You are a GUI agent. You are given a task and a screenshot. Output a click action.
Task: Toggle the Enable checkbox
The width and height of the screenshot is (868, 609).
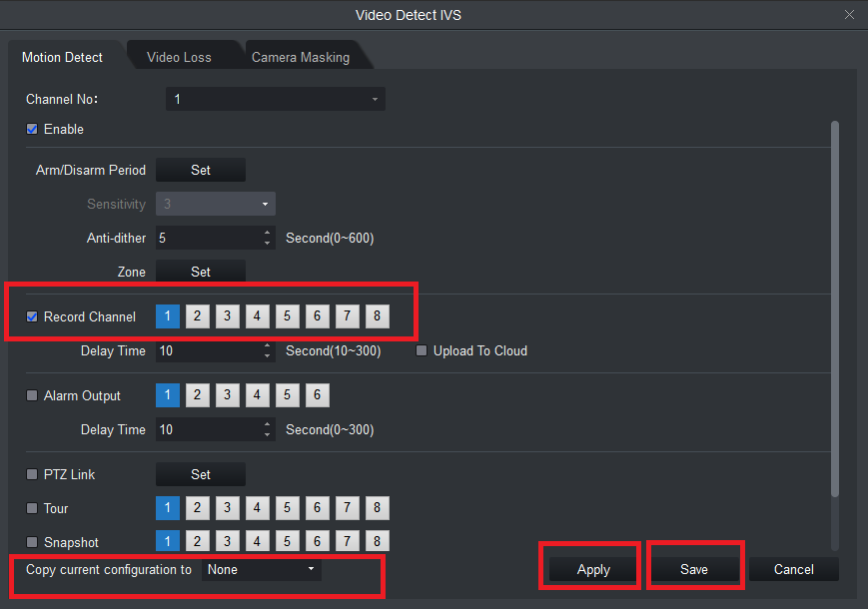(x=32, y=129)
